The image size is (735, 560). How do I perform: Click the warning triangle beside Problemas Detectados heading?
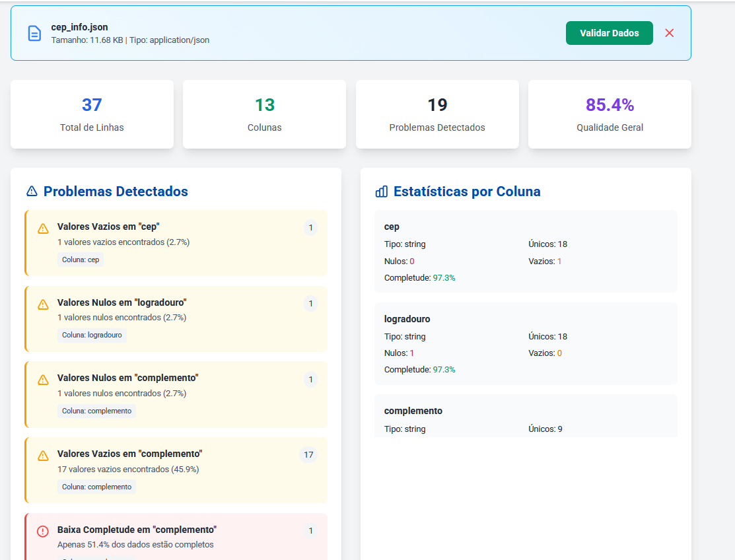[x=32, y=192]
